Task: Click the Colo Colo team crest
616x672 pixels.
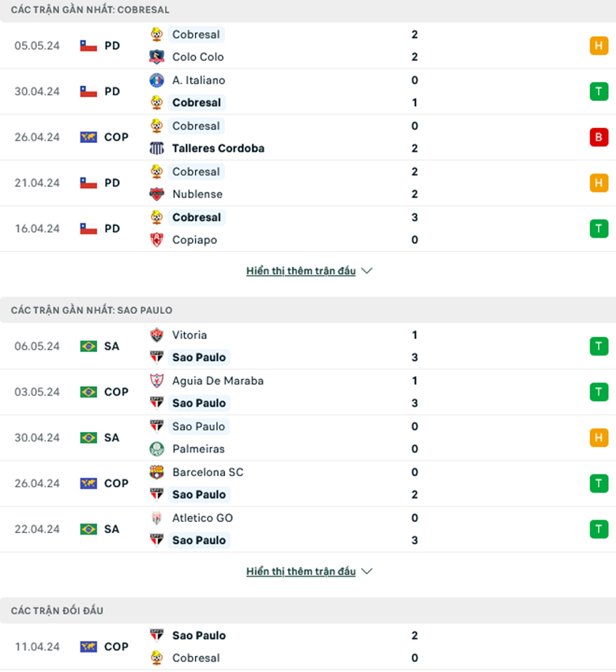Action: [x=156, y=57]
